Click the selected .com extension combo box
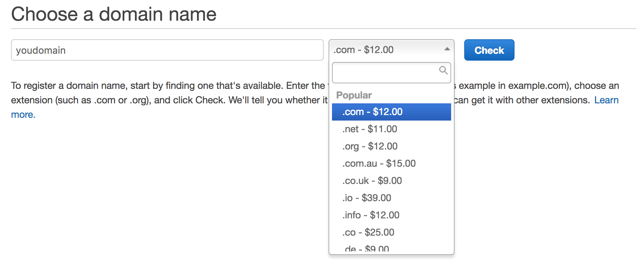Image resolution: width=644 pixels, height=268 pixels. [x=386, y=50]
